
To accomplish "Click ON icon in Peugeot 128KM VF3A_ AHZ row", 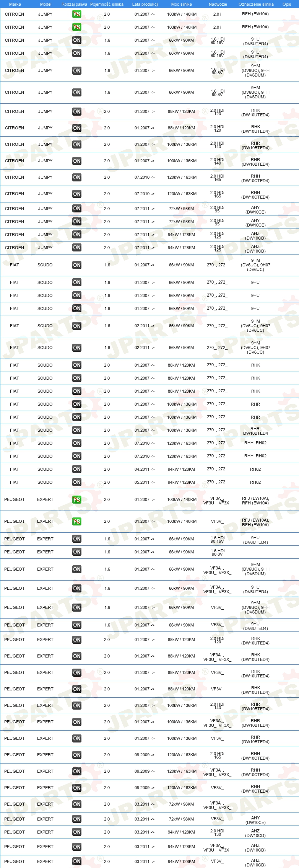I will (77, 847).
